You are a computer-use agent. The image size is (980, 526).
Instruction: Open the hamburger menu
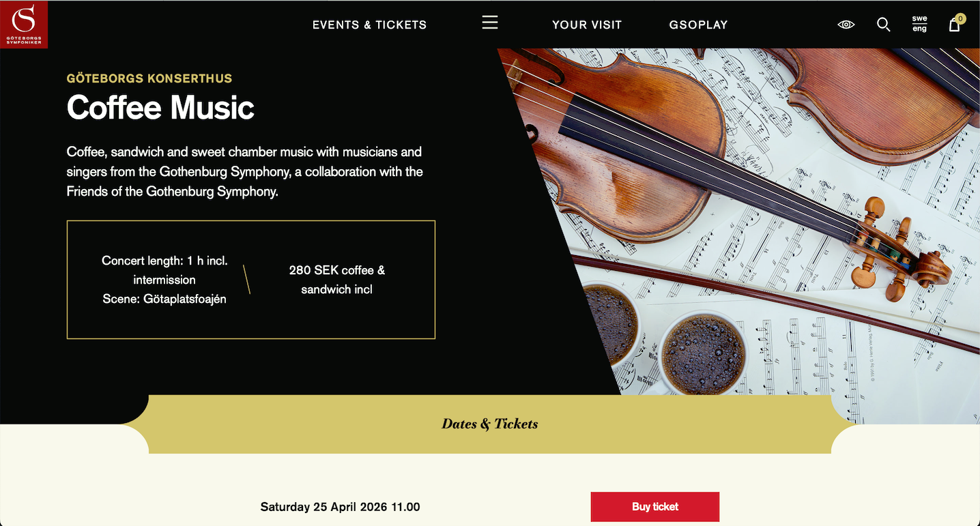click(490, 23)
